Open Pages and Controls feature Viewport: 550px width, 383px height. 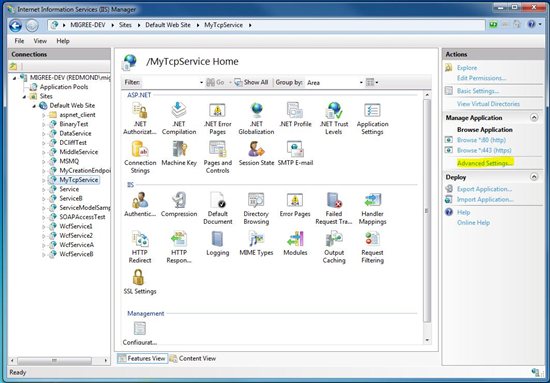pos(217,157)
